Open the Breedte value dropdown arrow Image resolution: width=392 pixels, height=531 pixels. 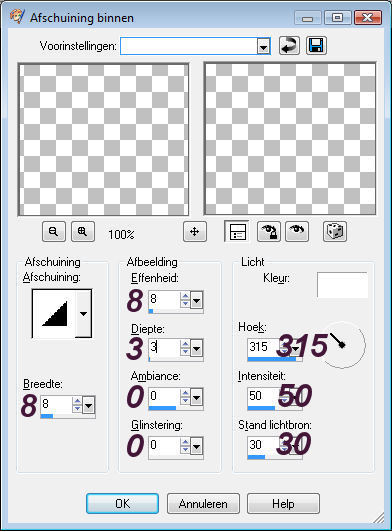click(x=88, y=405)
